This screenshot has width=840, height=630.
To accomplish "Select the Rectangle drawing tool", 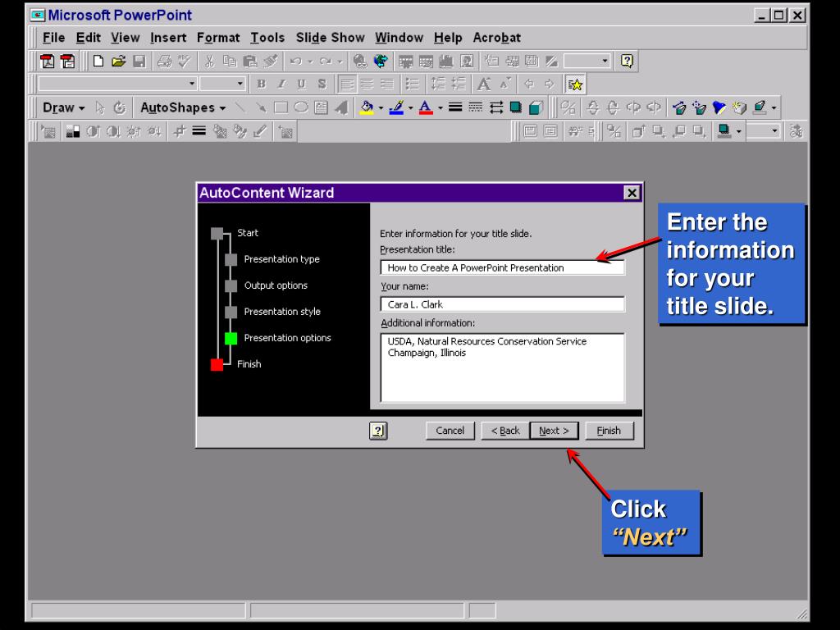I will point(281,107).
